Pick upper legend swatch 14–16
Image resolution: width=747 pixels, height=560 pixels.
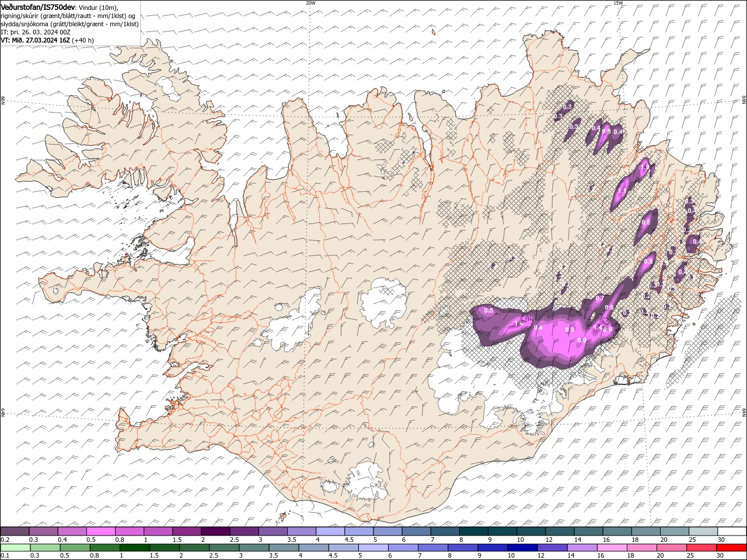588,531
